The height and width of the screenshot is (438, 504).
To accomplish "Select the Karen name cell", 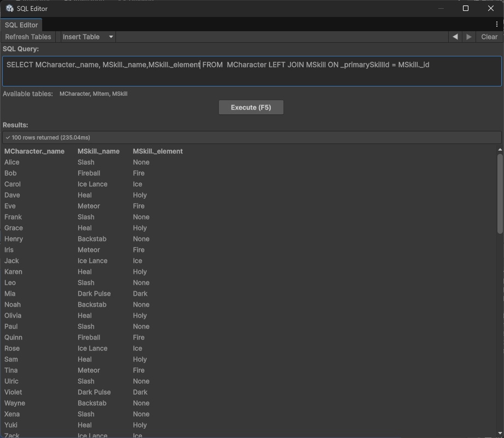I will coord(13,272).
